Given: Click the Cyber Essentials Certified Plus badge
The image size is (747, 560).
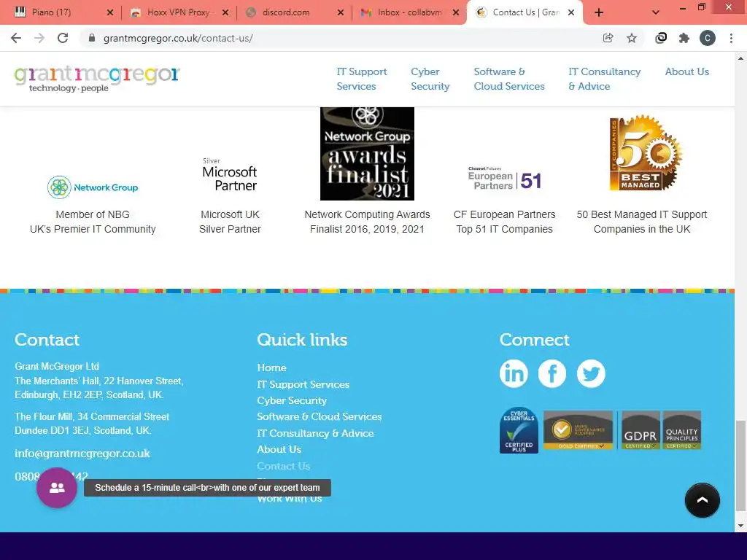Looking at the screenshot, I should (519, 430).
